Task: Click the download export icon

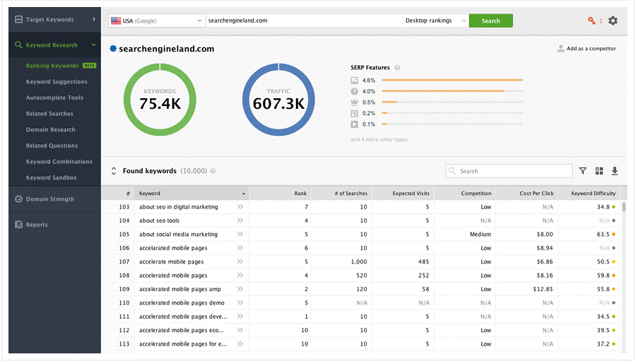Action: [615, 171]
